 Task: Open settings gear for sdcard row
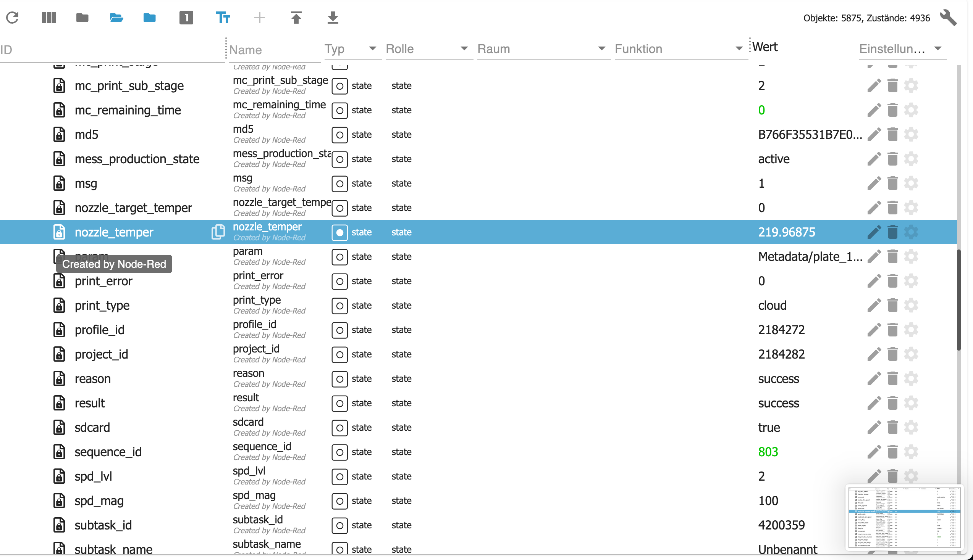pos(911,427)
